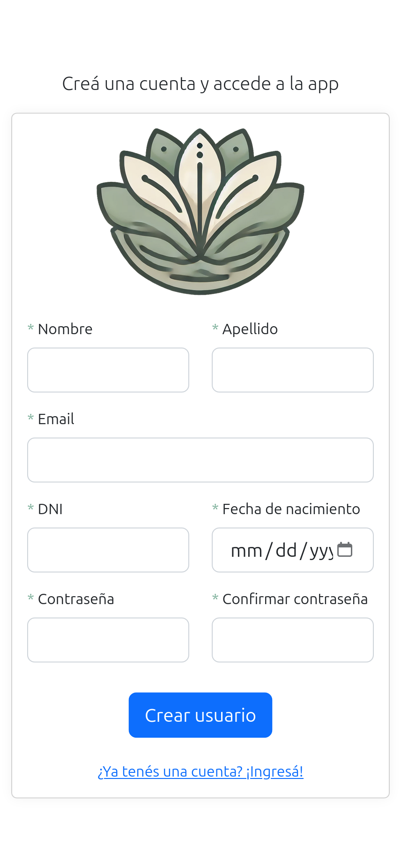Select the Contraseña password field
This screenshot has width=401, height=868.
(108, 640)
